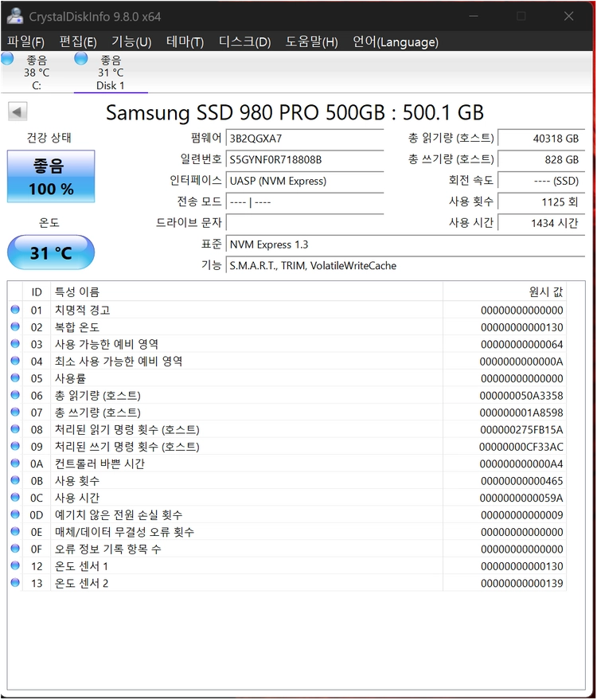Click raw value 00000000000139
597x700 pixels.
tap(521, 583)
